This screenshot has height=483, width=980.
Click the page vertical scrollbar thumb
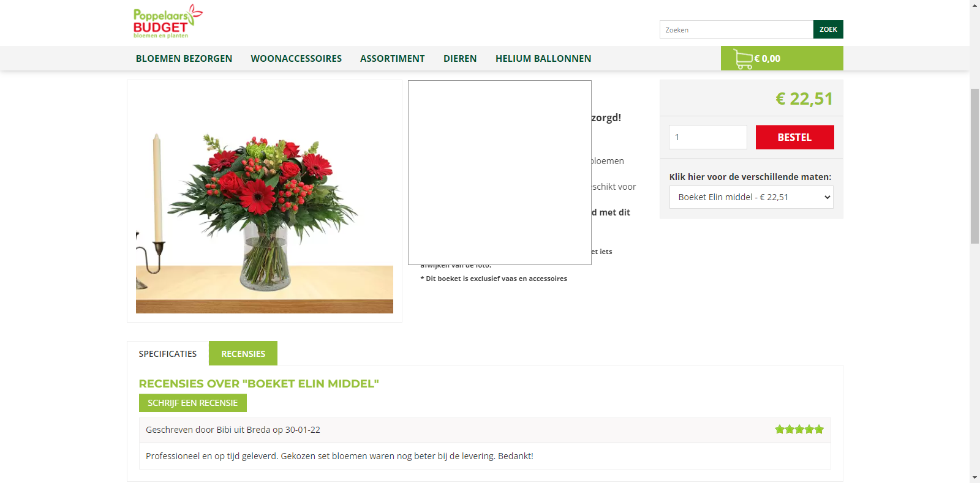pos(974,167)
